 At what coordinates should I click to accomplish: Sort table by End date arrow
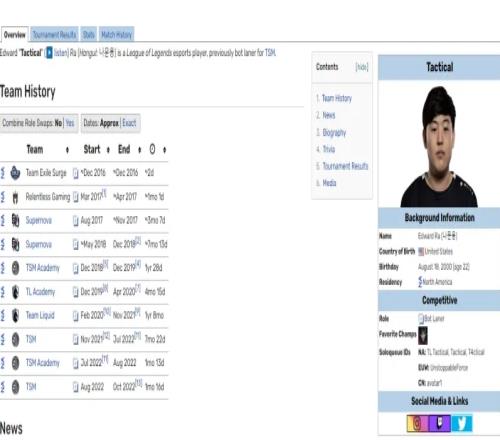click(x=139, y=150)
